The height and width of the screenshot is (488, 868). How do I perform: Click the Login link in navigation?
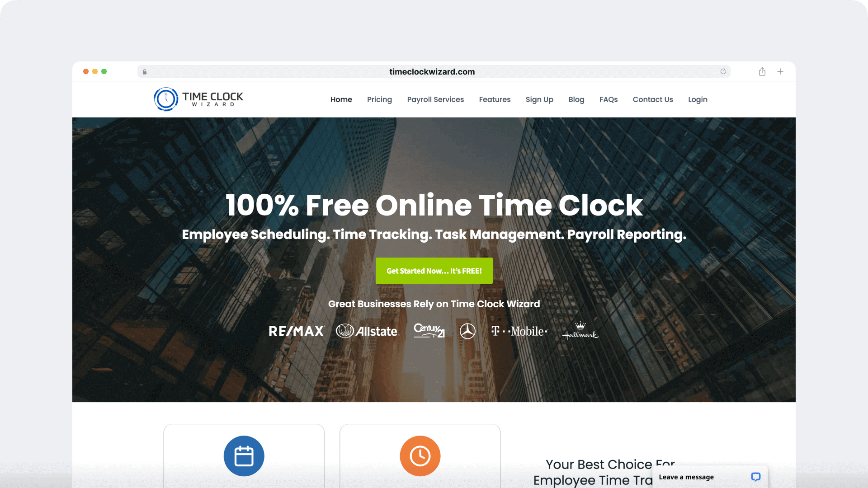click(x=698, y=99)
